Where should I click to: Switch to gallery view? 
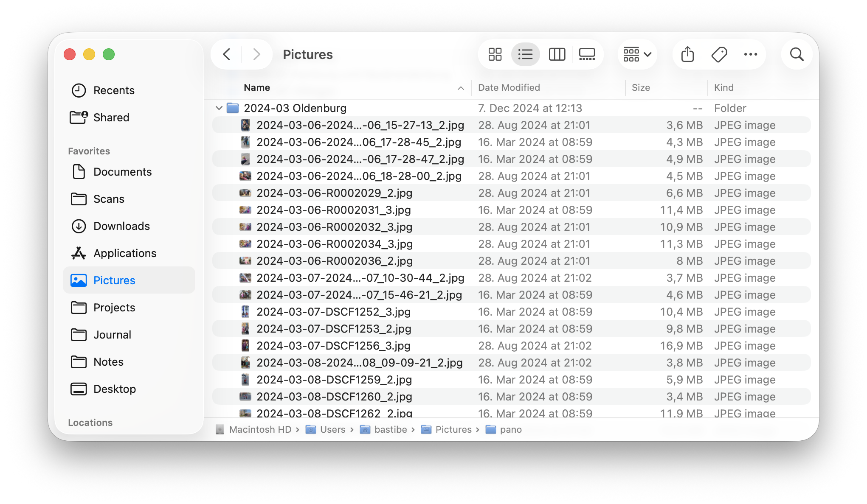tap(587, 54)
